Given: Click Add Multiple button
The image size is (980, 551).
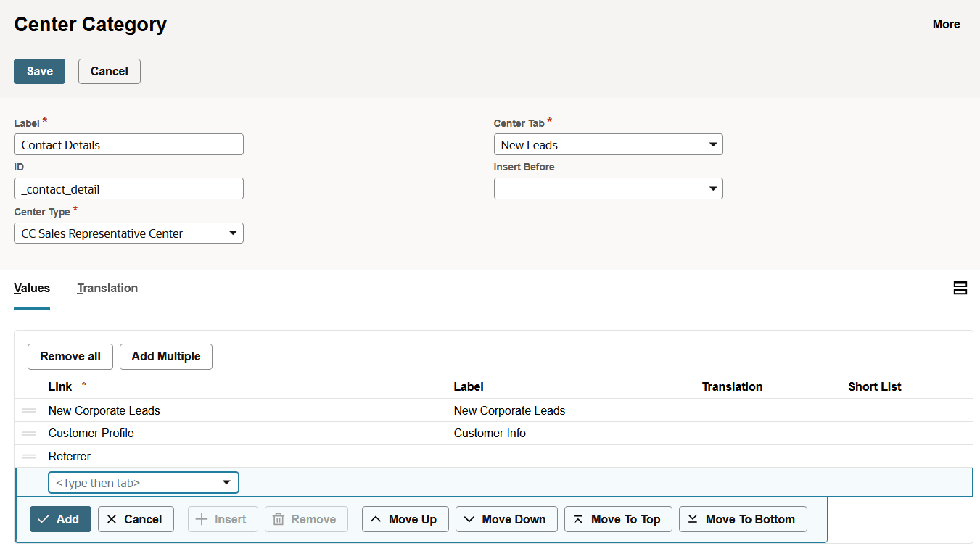Looking at the screenshot, I should pyautogui.click(x=166, y=356).
